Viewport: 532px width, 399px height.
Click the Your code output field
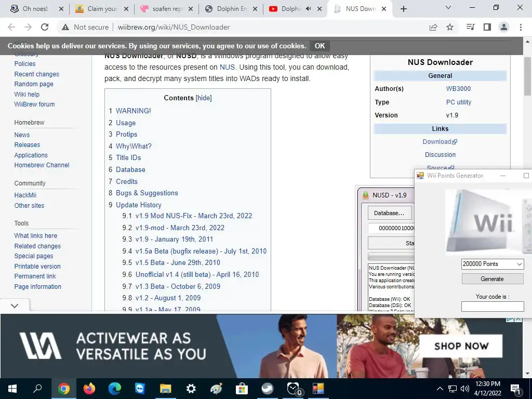[x=493, y=307]
